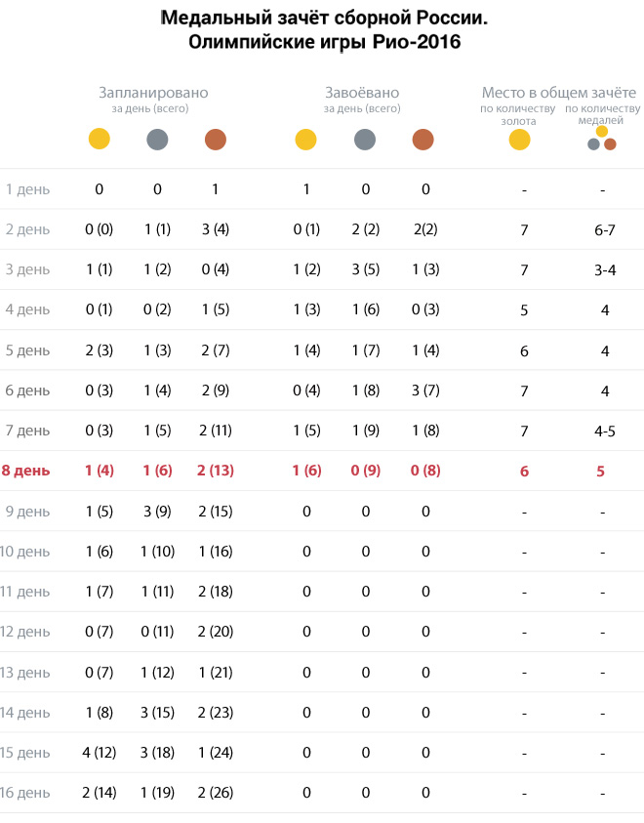Select the 'Запланировано' column header
Screen dimensions: 644x823
tap(153, 93)
